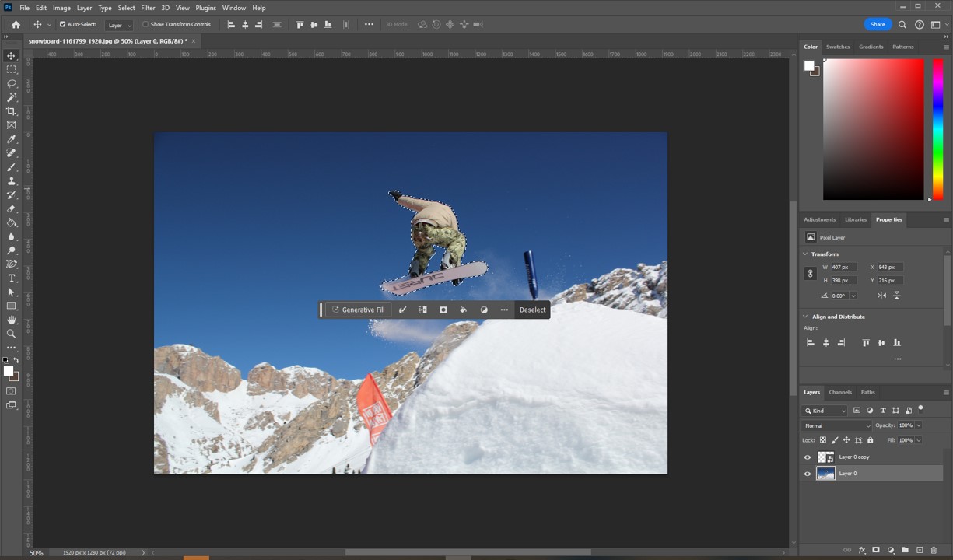Enable Show Transform Controls checkbox
Screen dimensions: 953x560
(x=145, y=24)
